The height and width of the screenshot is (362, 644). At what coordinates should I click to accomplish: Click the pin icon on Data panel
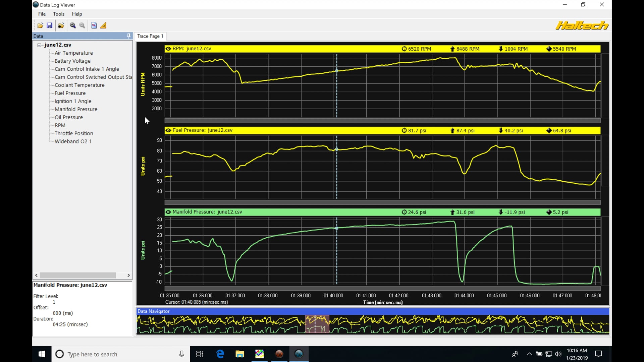click(128, 36)
